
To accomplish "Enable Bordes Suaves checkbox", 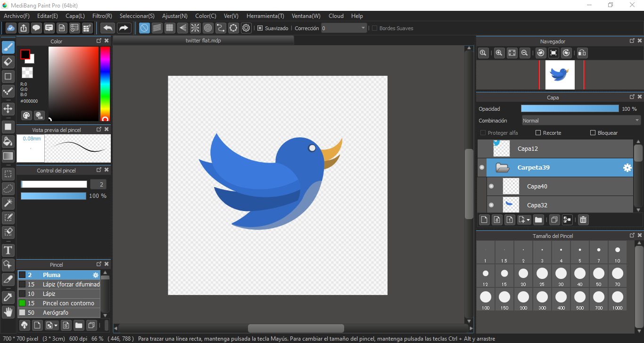I will [x=375, y=28].
